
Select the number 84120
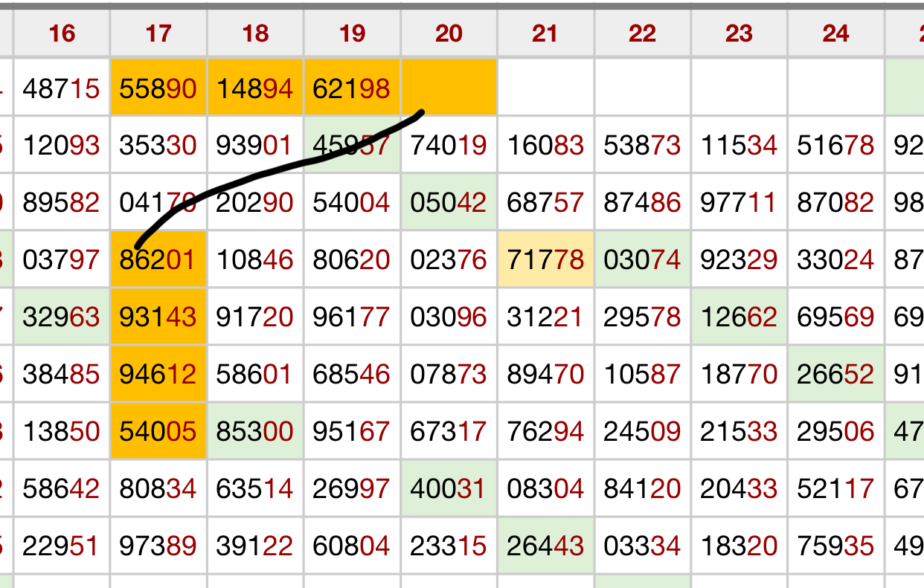coord(642,488)
